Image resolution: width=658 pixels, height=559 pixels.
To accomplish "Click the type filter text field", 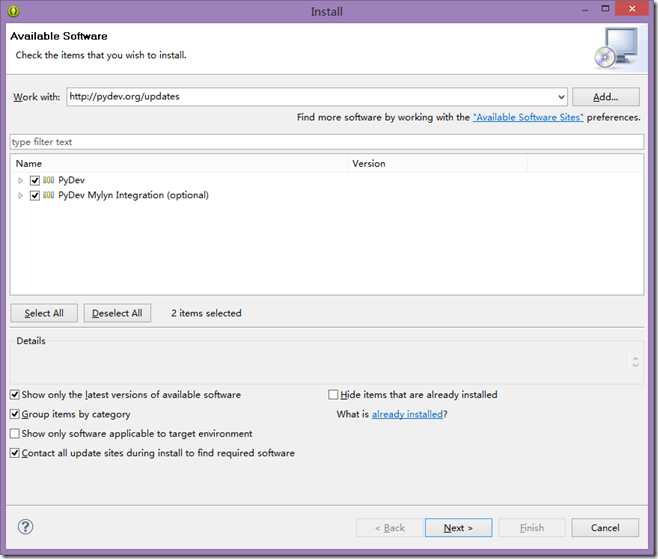I will [x=327, y=142].
